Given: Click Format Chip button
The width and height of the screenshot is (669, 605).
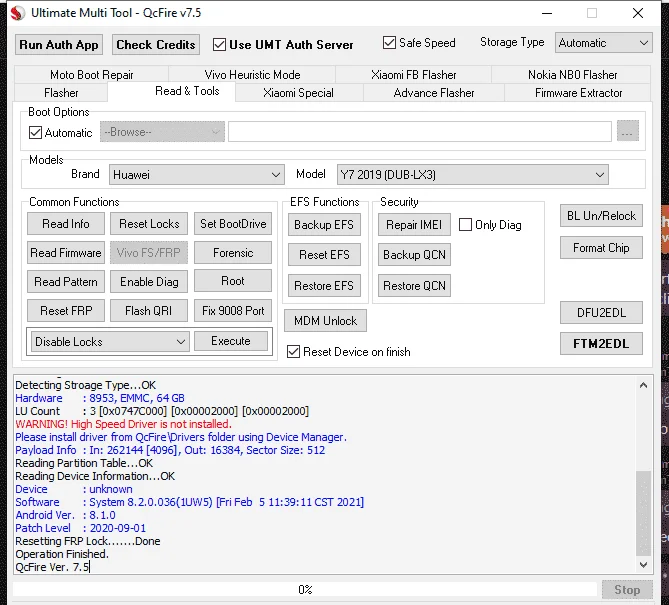Looking at the screenshot, I should pyautogui.click(x=601, y=248).
